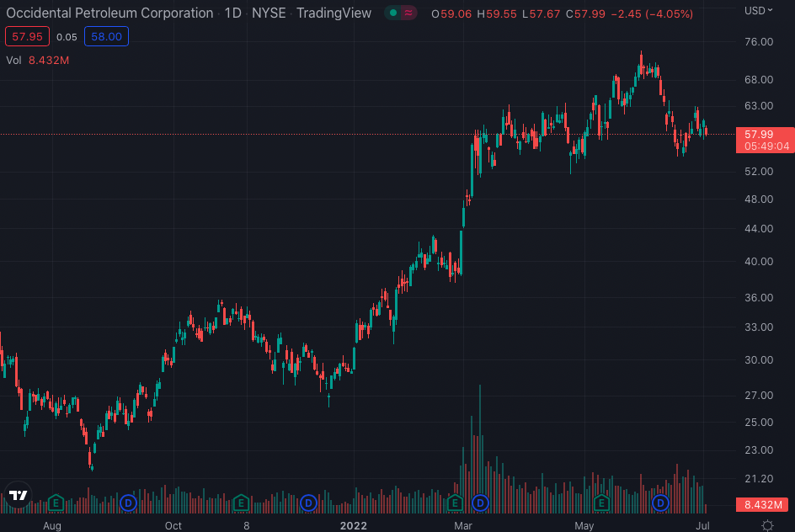Click the blue 58.00 buy price button
Screen dimensions: 795x532
(x=106, y=36)
